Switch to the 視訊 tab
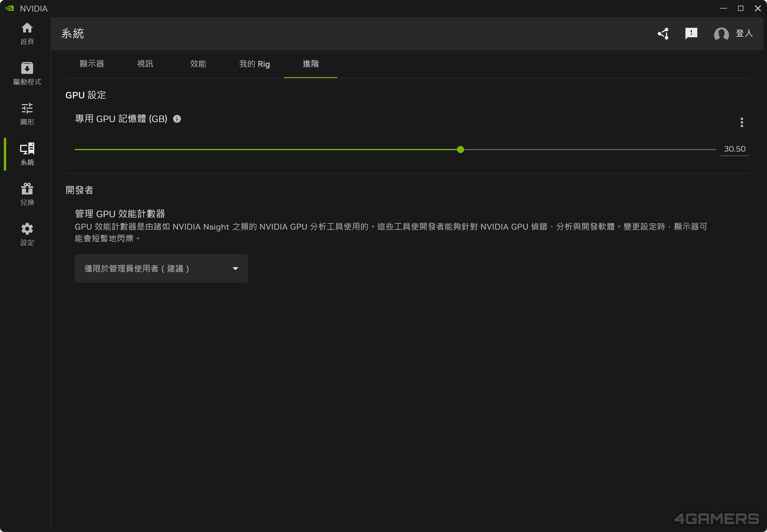Viewport: 767px width, 532px height. [145, 64]
